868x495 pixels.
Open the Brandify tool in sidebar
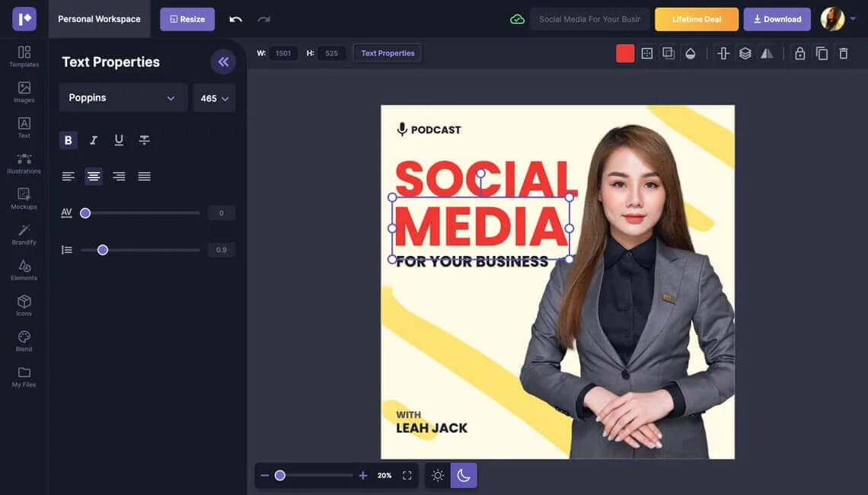point(24,235)
